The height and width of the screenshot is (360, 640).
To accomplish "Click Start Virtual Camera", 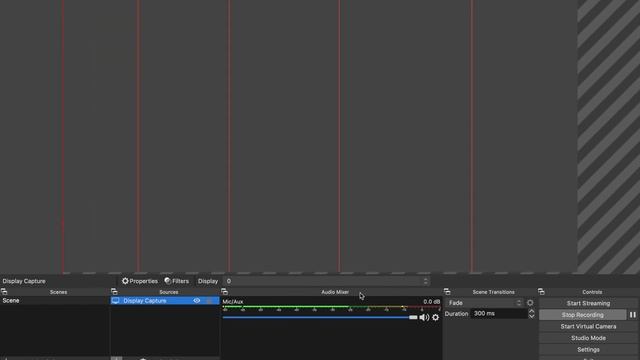I will (588, 327).
